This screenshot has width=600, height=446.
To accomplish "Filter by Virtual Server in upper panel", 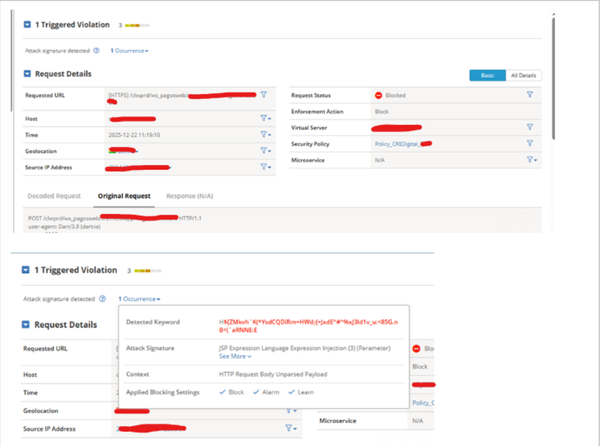I will coord(530,127).
